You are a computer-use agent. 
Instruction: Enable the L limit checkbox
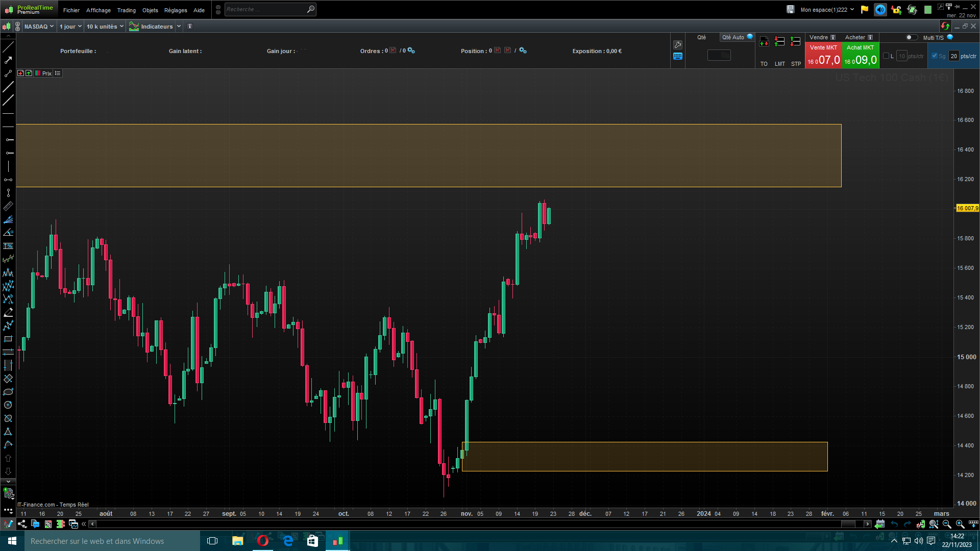(886, 56)
